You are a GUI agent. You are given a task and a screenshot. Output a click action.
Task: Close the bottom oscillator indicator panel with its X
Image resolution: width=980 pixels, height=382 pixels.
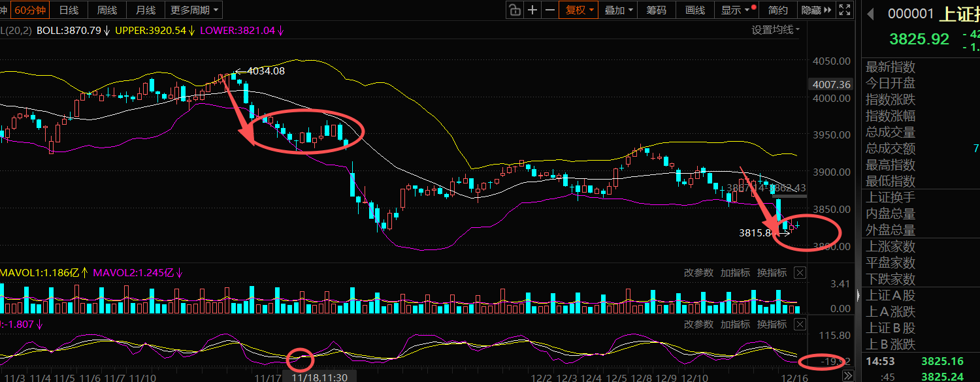[x=800, y=325]
